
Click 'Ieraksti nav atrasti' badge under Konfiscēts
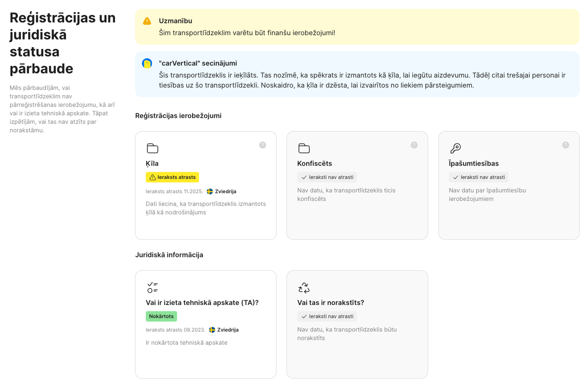pyautogui.click(x=327, y=177)
